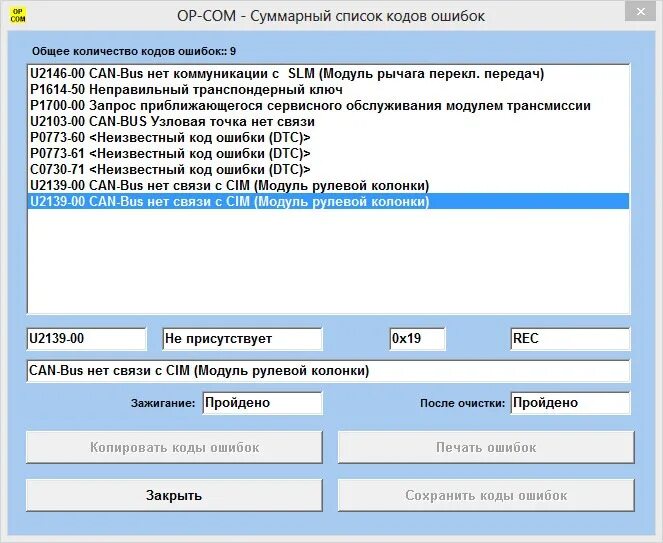Click the 'Зажигание' field showing Пройдено
Image resolution: width=663 pixels, height=543 pixels.
pyautogui.click(x=262, y=403)
